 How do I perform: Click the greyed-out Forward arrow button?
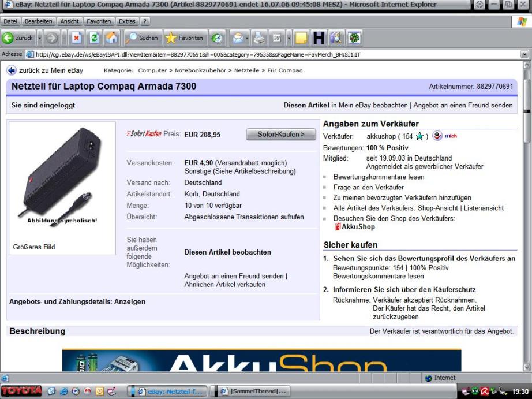point(52,38)
